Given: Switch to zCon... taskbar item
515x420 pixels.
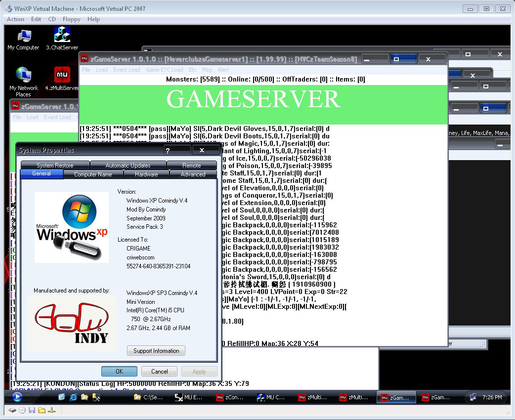Looking at the screenshot, I should pos(231,397).
